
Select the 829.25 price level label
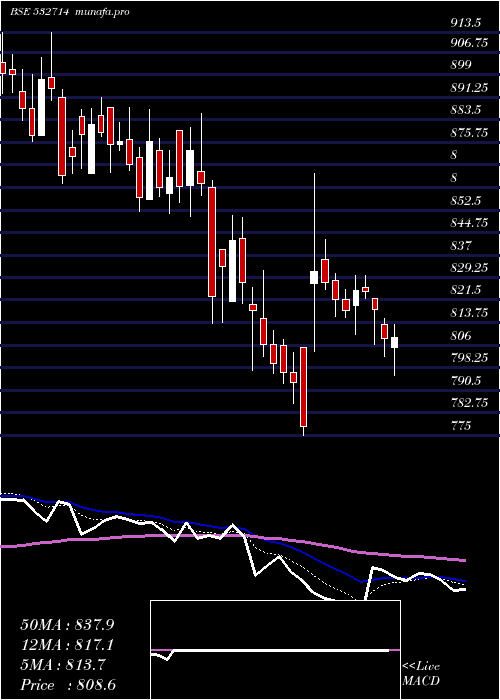469,268
